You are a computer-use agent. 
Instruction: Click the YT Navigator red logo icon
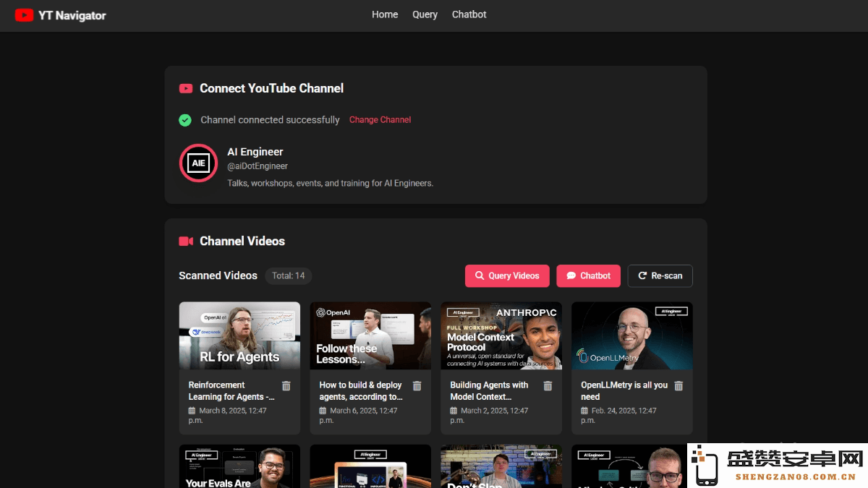pyautogui.click(x=24, y=14)
